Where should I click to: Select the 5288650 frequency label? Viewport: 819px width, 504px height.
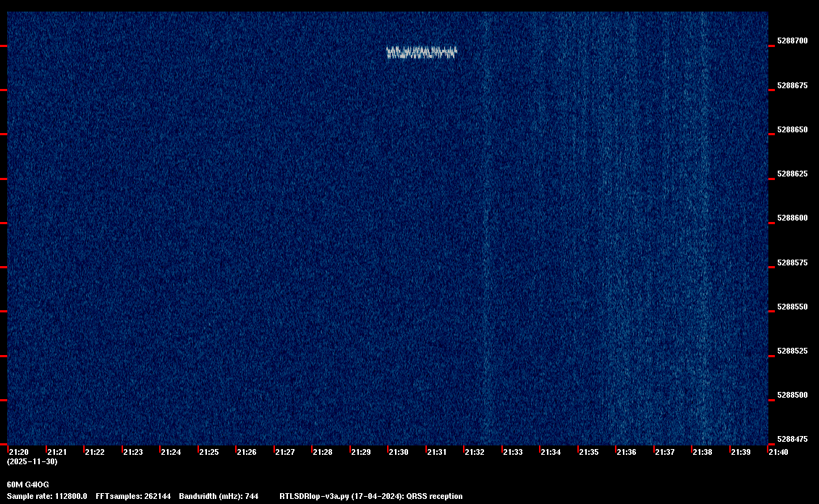(x=792, y=129)
